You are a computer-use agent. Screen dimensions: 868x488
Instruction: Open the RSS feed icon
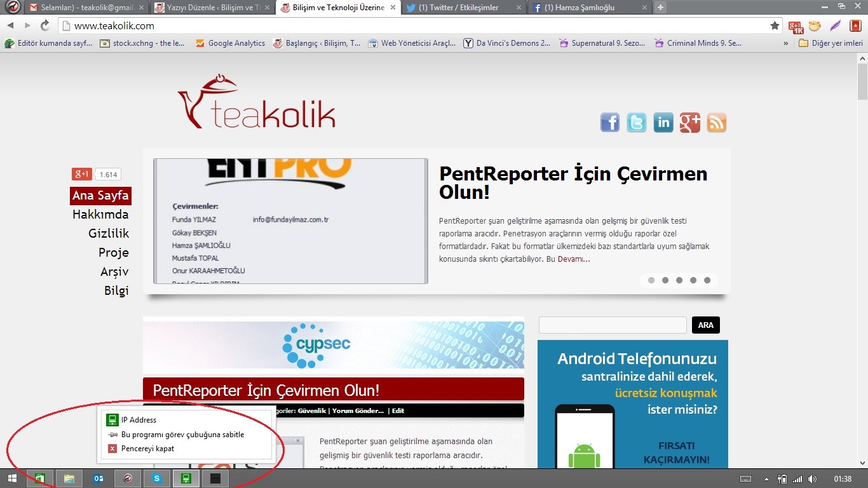click(717, 123)
